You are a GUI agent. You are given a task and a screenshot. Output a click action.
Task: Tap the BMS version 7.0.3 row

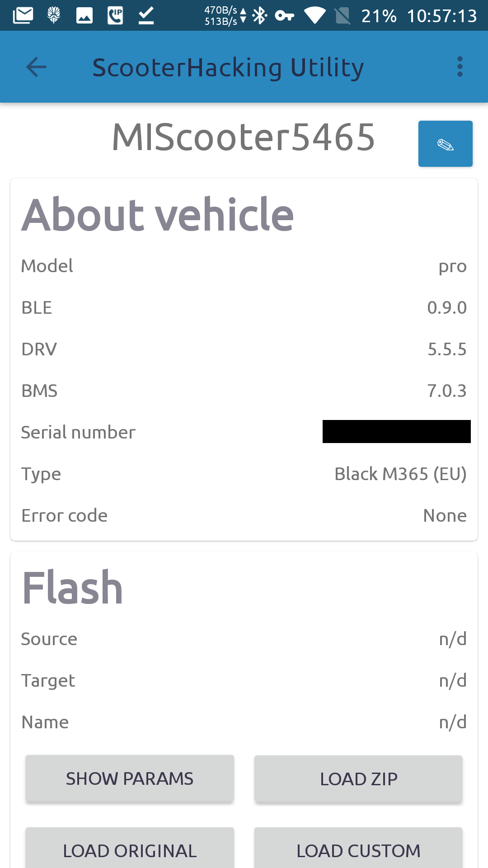pyautogui.click(x=244, y=391)
